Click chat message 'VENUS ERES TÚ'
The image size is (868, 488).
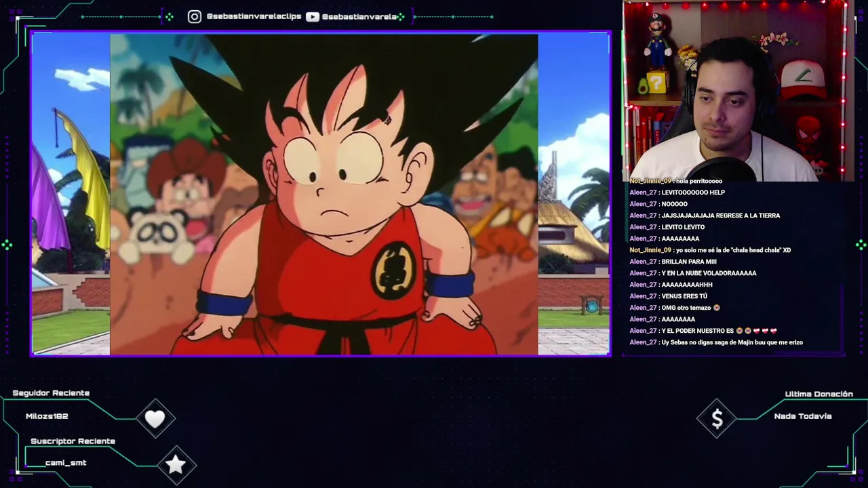coord(684,296)
